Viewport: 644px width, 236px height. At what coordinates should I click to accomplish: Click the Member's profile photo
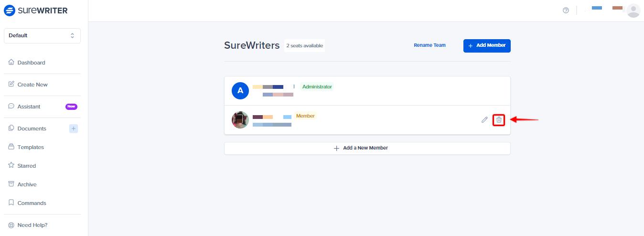240,120
